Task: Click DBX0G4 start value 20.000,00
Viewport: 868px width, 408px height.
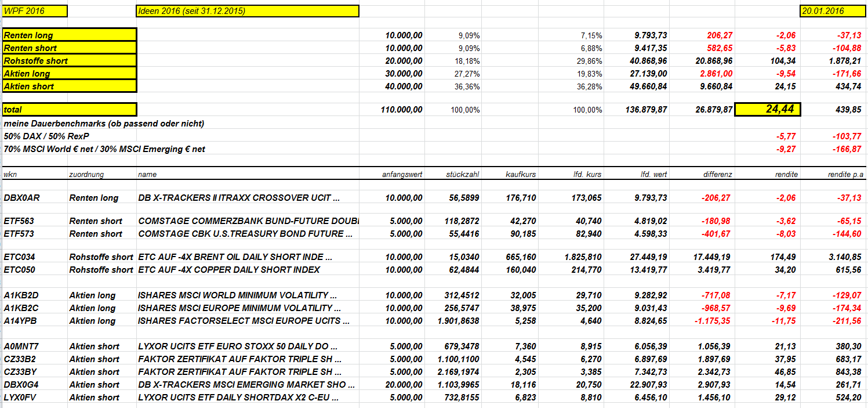Action: point(404,384)
